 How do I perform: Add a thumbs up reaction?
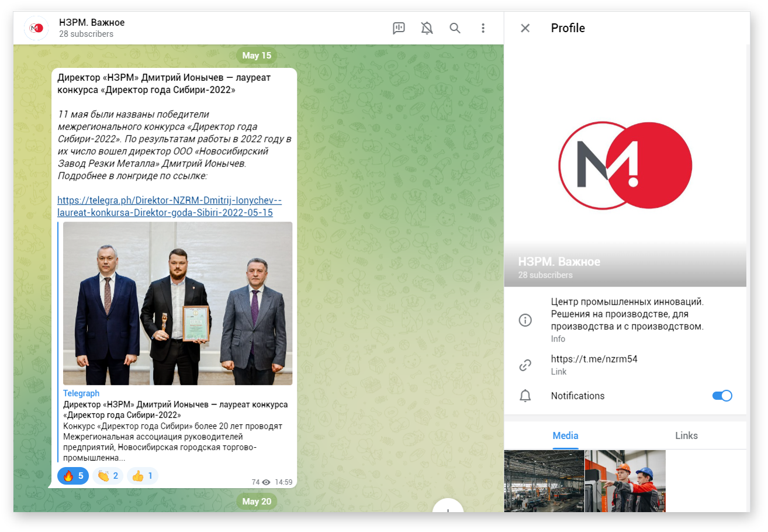pyautogui.click(x=143, y=476)
